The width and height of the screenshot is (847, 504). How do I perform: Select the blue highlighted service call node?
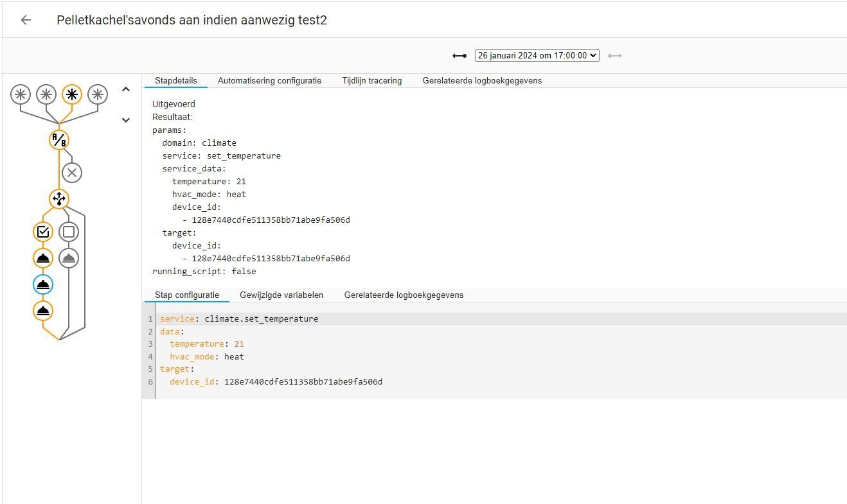tap(42, 284)
